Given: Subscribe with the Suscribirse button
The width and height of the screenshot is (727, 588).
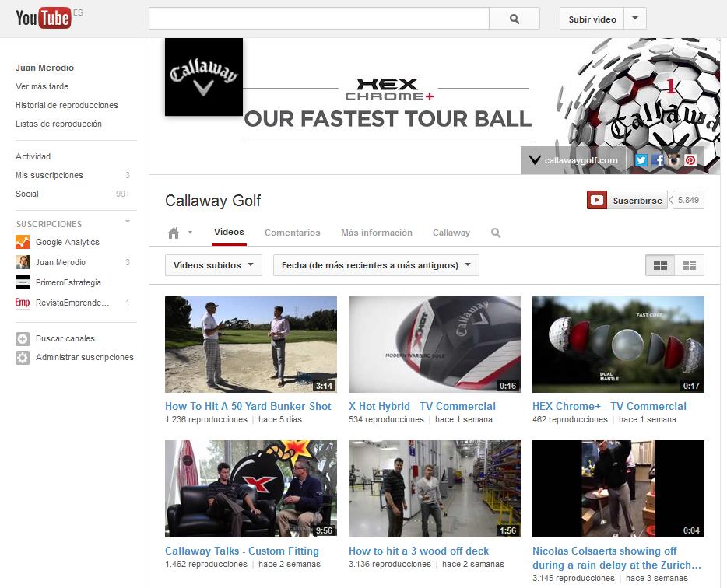Looking at the screenshot, I should pyautogui.click(x=627, y=200).
